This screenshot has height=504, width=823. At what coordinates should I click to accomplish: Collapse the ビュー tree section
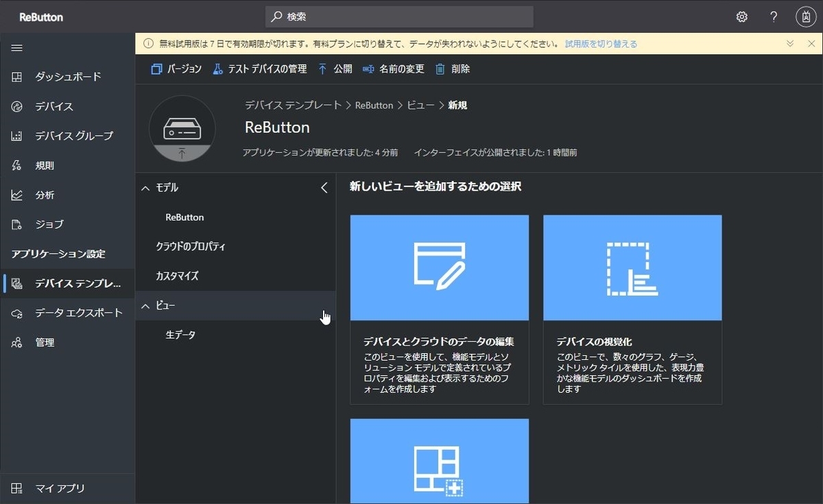point(145,305)
